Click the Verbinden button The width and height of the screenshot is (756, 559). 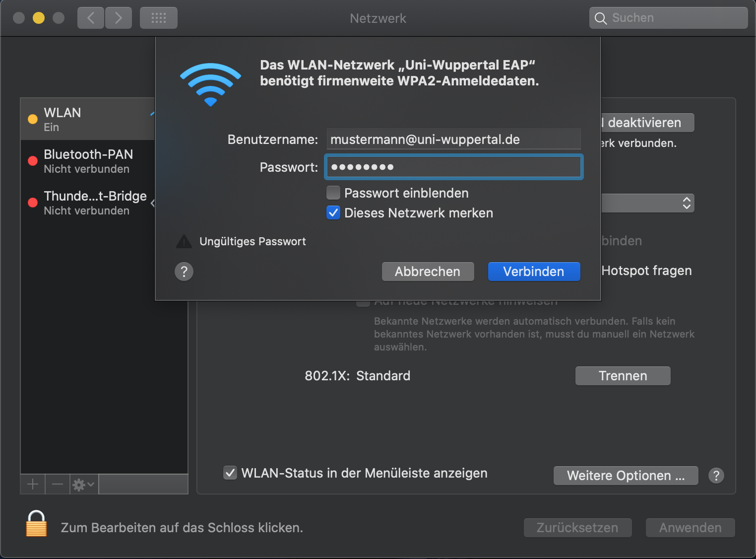point(534,272)
